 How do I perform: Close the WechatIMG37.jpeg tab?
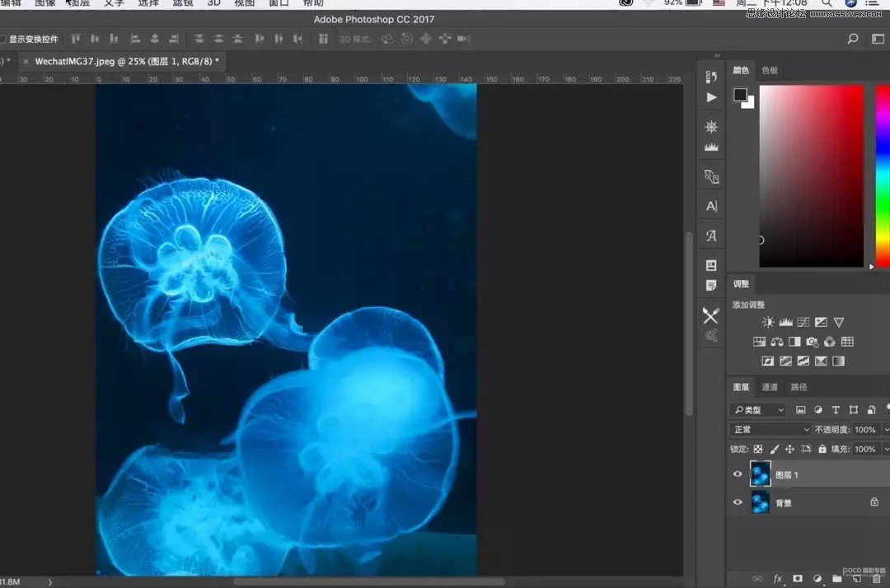26,61
